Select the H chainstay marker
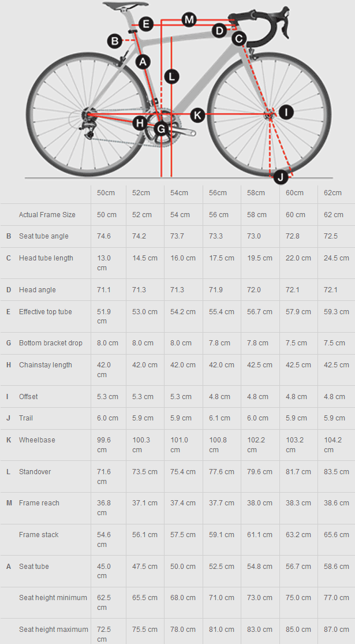The width and height of the screenshot is (355, 644). click(x=140, y=122)
